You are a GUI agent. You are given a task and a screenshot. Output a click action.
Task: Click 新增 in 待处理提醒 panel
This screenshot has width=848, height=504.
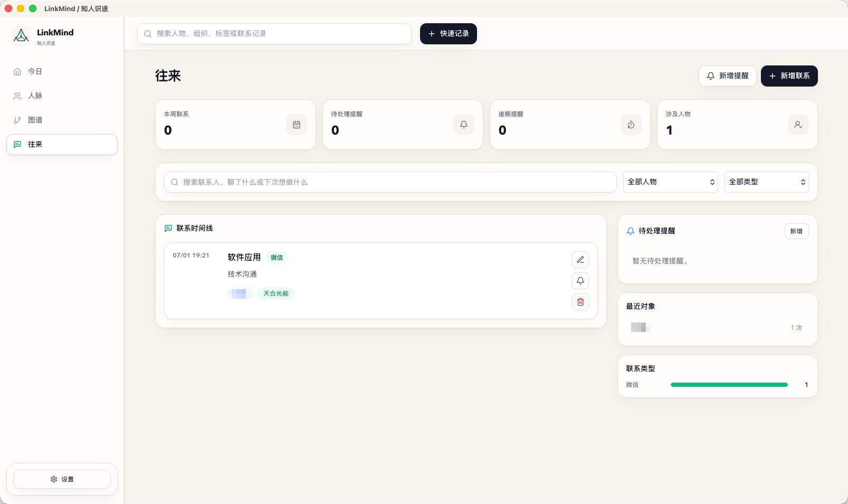796,231
